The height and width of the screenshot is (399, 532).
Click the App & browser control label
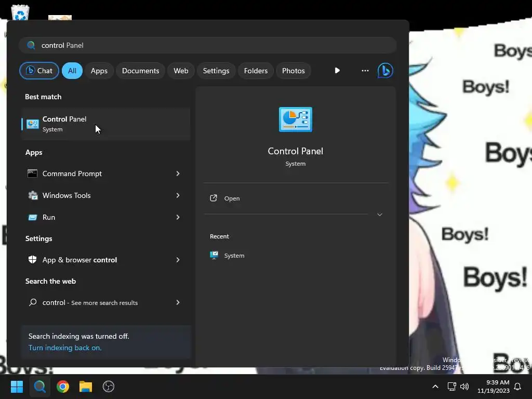coord(79,260)
